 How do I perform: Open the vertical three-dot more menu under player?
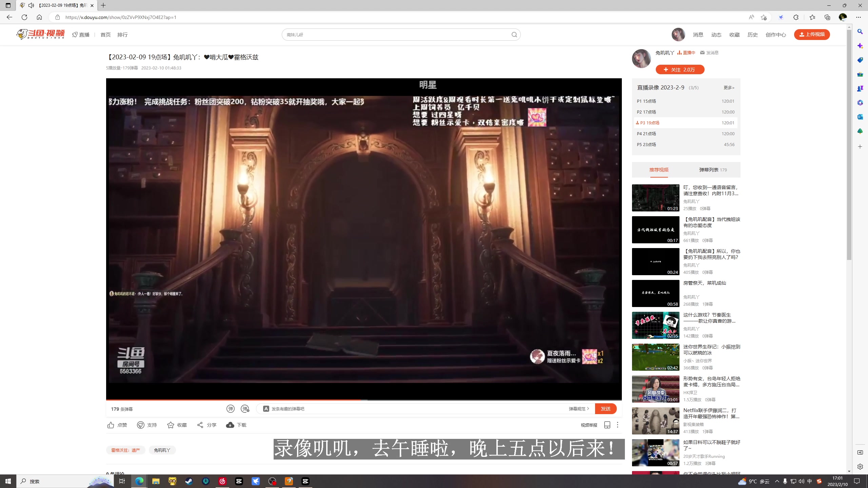[x=617, y=425]
